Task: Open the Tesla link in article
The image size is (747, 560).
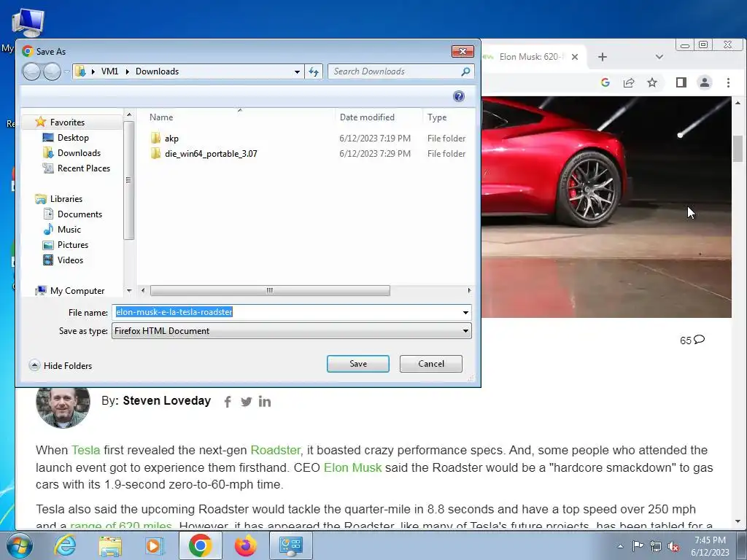Action: (86, 450)
